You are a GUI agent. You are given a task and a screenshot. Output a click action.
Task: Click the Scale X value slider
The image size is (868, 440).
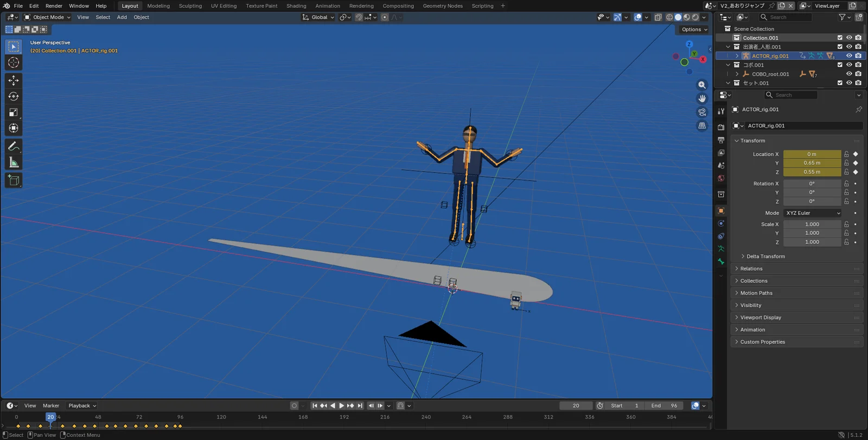[x=812, y=224]
